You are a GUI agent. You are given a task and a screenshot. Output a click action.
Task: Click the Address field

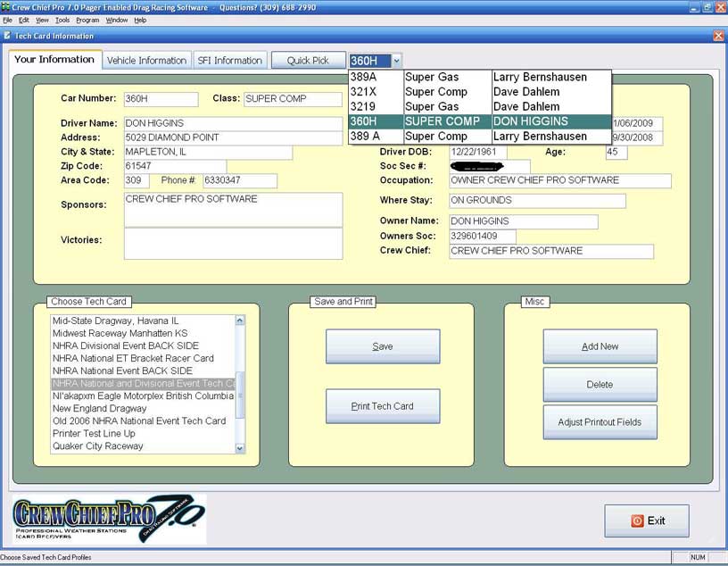[233, 137]
